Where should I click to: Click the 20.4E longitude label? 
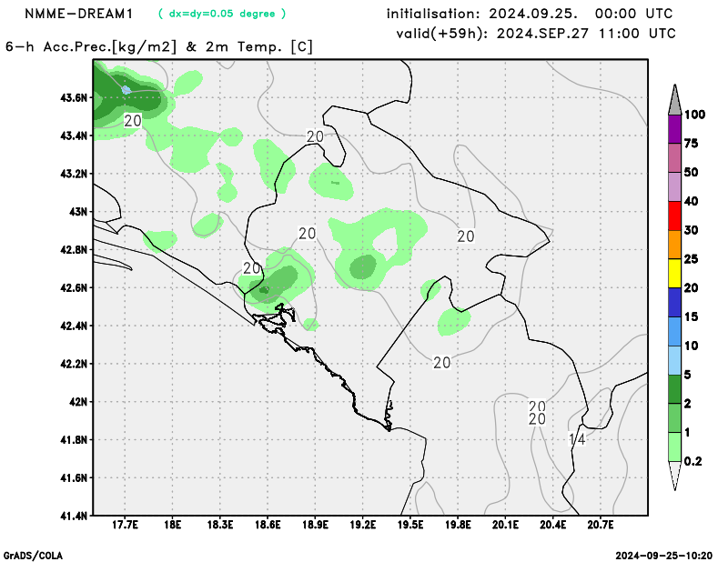point(553,525)
